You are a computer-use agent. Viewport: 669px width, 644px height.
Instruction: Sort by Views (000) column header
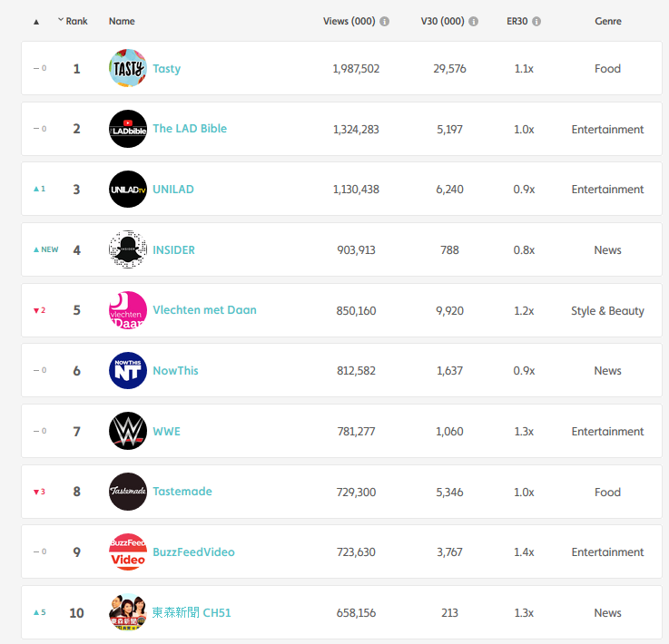pyautogui.click(x=349, y=21)
